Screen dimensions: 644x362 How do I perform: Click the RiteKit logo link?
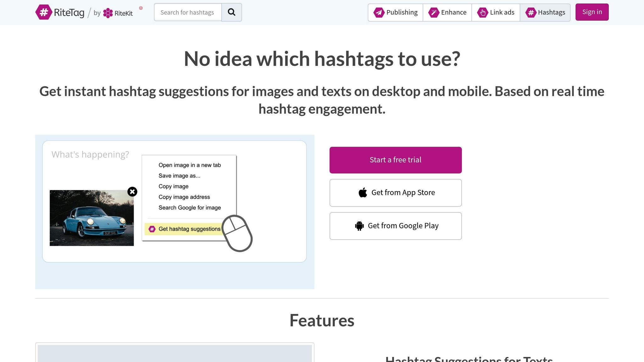tap(118, 13)
